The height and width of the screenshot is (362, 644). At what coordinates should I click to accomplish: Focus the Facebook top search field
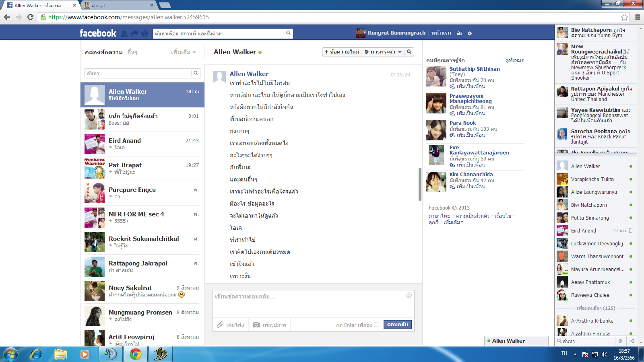(219, 33)
